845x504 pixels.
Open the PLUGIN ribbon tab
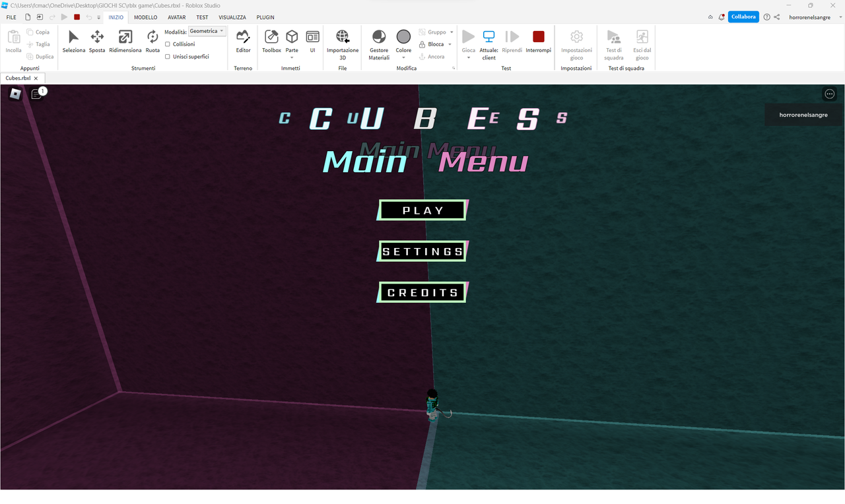point(265,17)
